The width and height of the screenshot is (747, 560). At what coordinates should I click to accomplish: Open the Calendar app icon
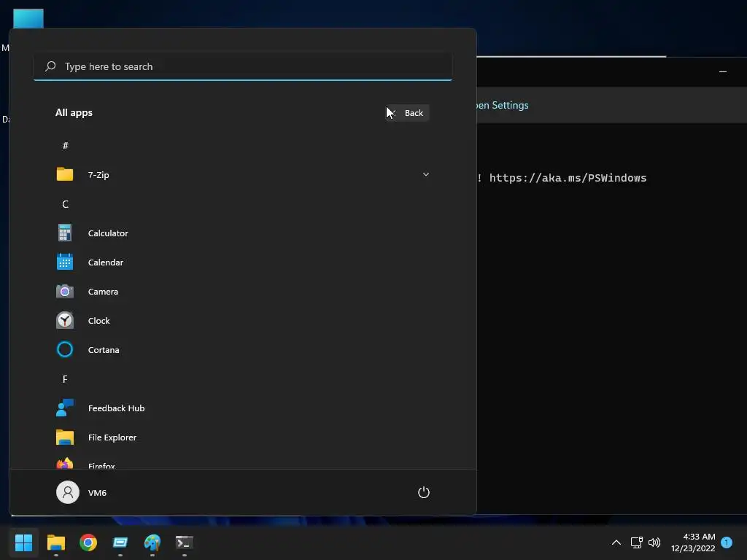(x=65, y=262)
